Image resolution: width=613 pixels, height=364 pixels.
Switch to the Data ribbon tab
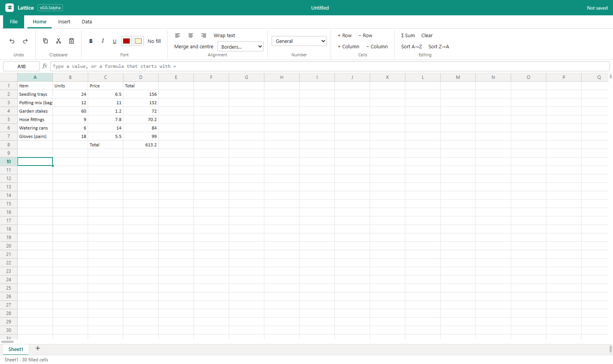click(87, 22)
